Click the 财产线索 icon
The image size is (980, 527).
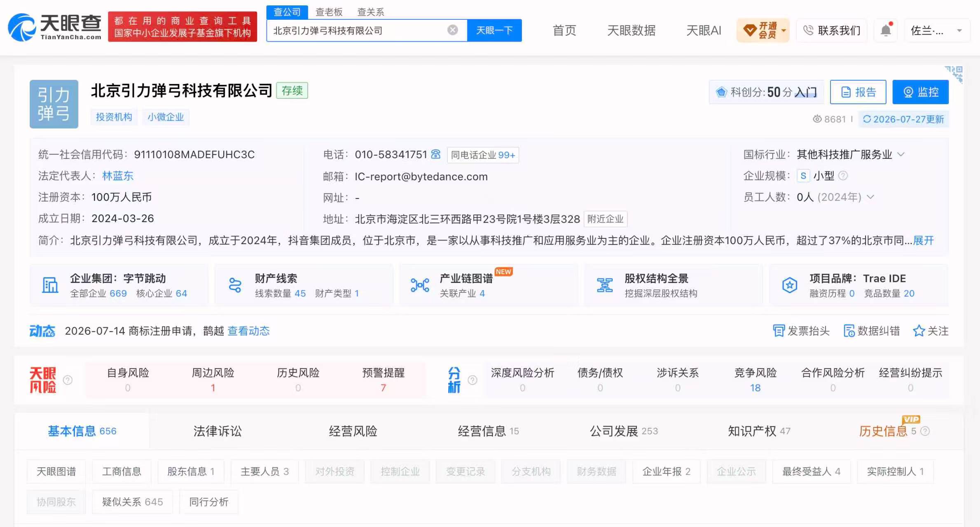click(x=235, y=285)
